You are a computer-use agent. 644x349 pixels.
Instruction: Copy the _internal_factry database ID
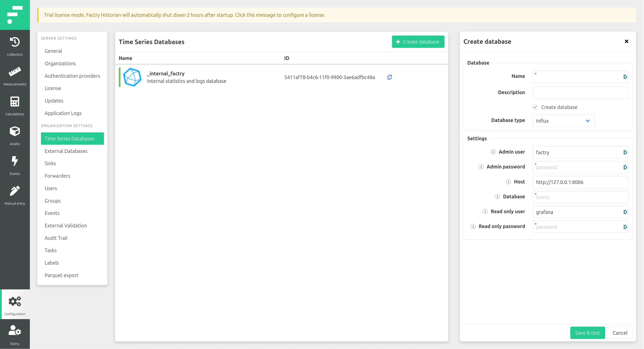click(390, 77)
